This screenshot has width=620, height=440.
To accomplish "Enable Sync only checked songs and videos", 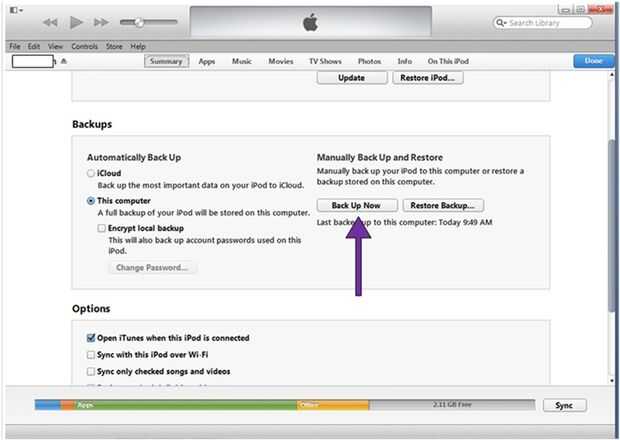I will [91, 371].
